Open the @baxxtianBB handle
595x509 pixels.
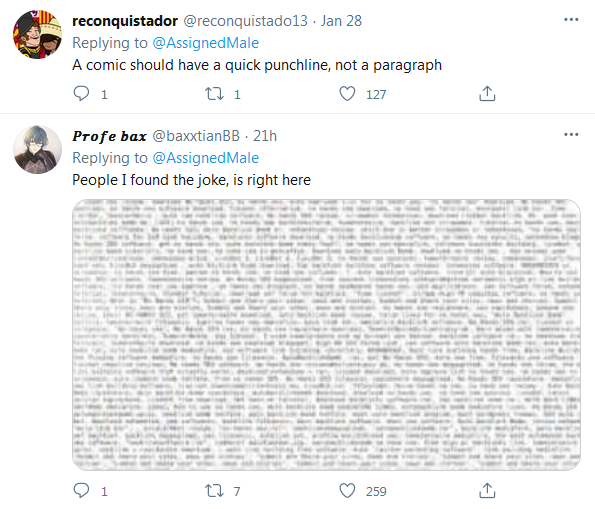tap(196, 136)
